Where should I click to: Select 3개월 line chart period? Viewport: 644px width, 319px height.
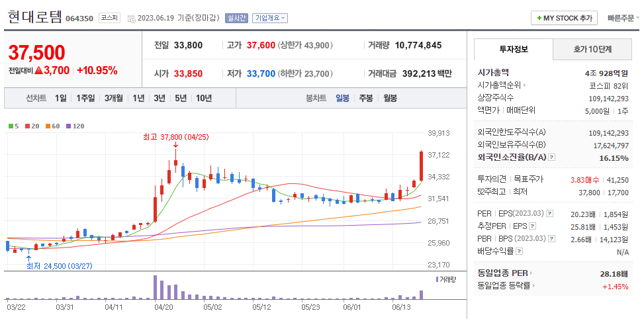click(113, 99)
